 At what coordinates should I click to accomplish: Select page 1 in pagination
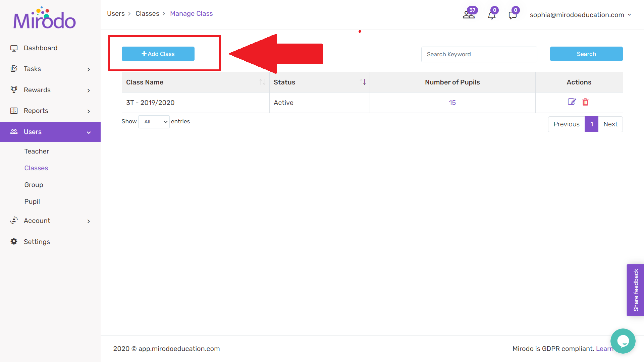click(592, 124)
